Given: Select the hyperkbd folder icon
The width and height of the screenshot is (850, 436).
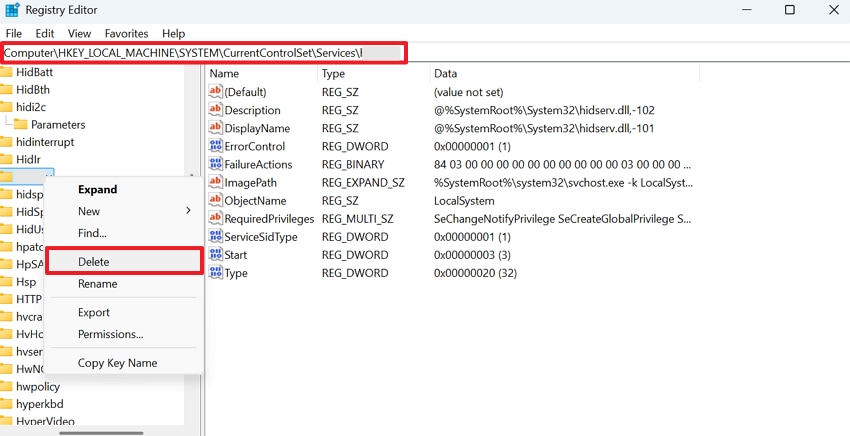Looking at the screenshot, I should [6, 404].
